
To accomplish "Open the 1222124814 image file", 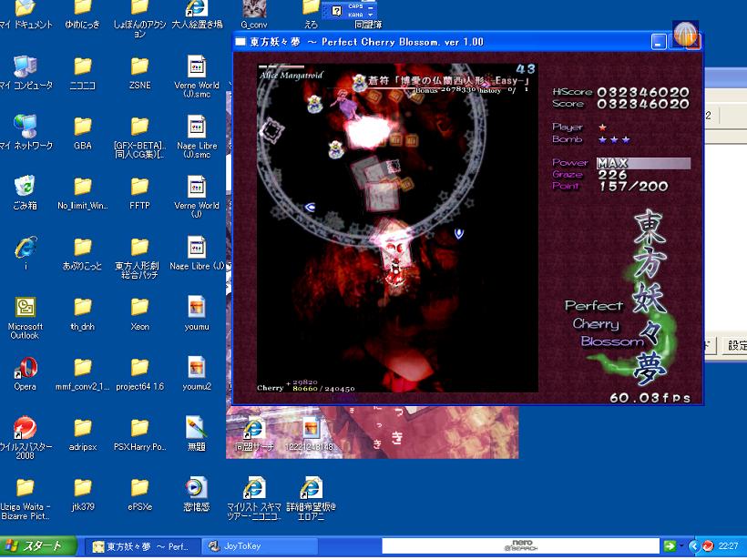I will point(311,434).
